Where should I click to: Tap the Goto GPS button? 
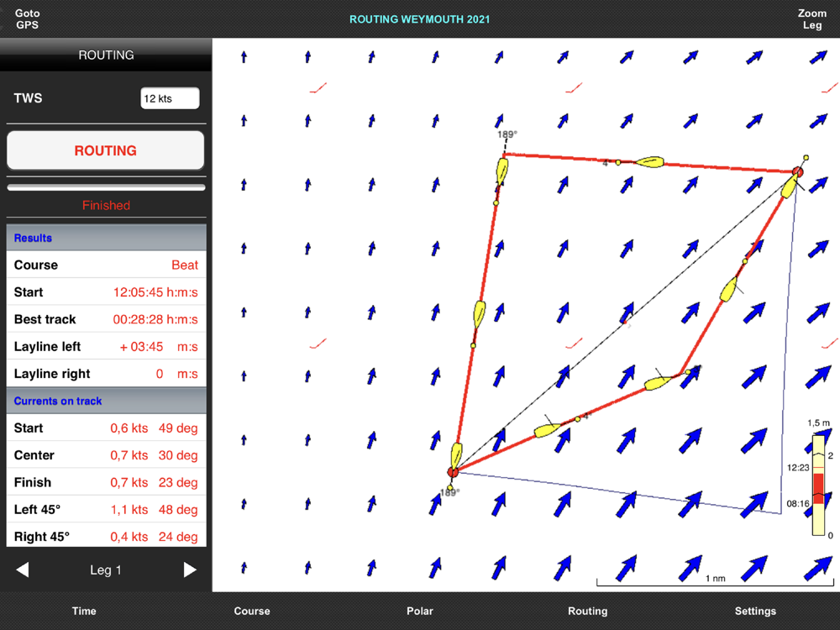point(27,18)
